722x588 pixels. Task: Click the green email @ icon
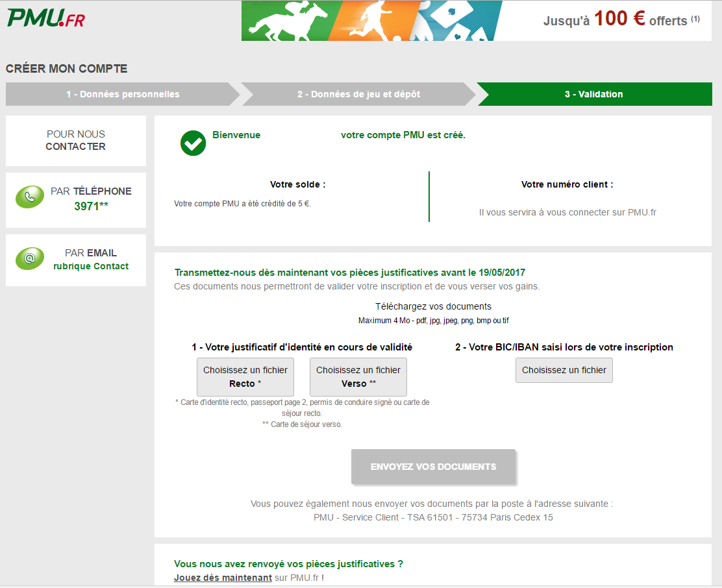tap(29, 259)
